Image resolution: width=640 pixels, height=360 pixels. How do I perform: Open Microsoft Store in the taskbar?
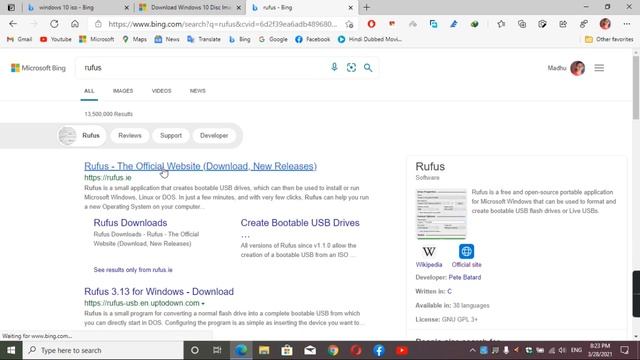coord(287,350)
